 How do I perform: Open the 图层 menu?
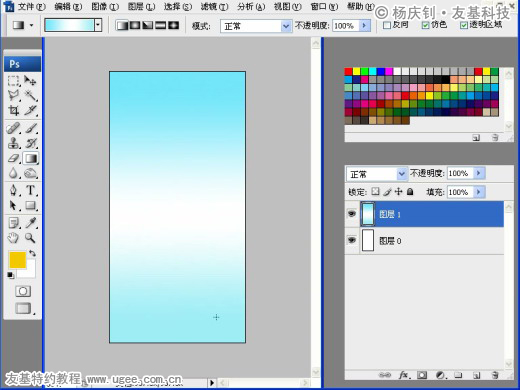pos(141,7)
